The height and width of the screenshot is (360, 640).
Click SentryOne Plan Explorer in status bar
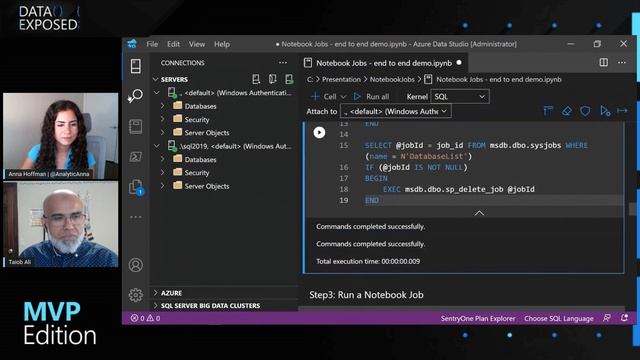(478, 318)
